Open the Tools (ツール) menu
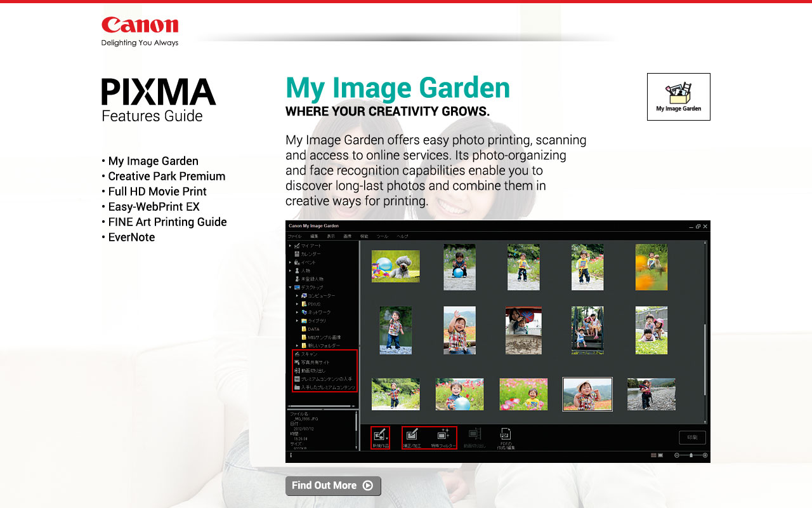The image size is (812, 508). click(383, 236)
